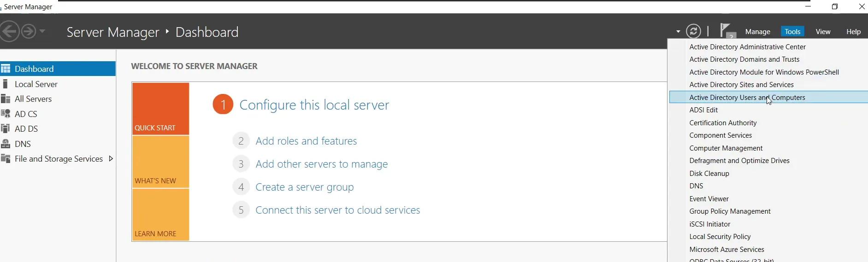This screenshot has height=262, width=868.
Task: Expand the navigation history dropdown arrow
Action: 42,31
